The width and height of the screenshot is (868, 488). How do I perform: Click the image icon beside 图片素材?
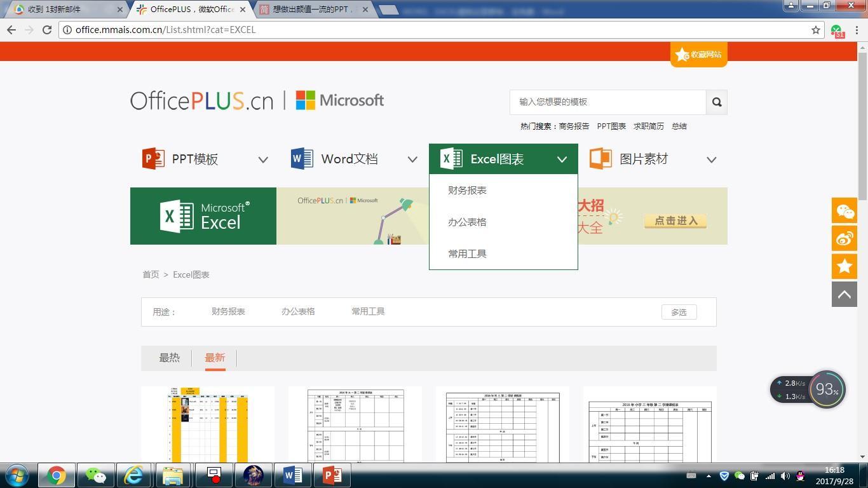point(600,158)
